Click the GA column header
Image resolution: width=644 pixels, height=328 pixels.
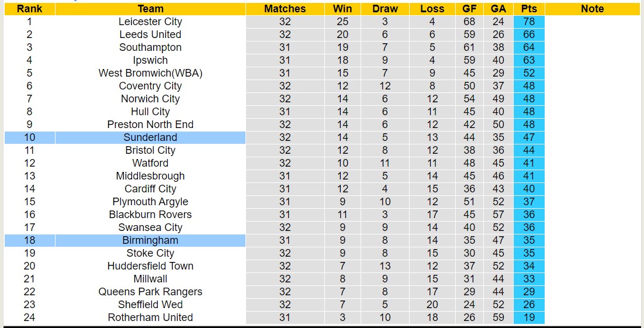point(498,9)
